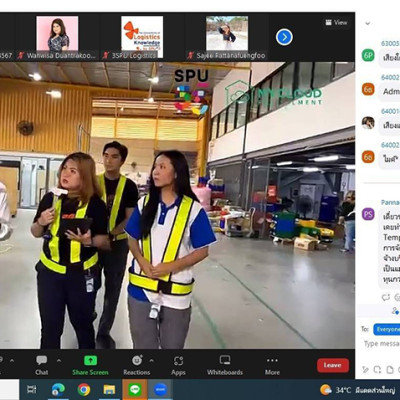Screen dimensions: 400x400
Task: Expand Chat options arrow
Action: (59, 360)
